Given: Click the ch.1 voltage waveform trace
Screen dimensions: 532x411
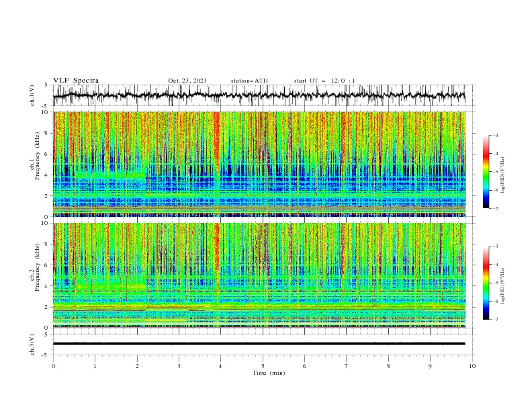Looking at the screenshot, I should point(259,95).
